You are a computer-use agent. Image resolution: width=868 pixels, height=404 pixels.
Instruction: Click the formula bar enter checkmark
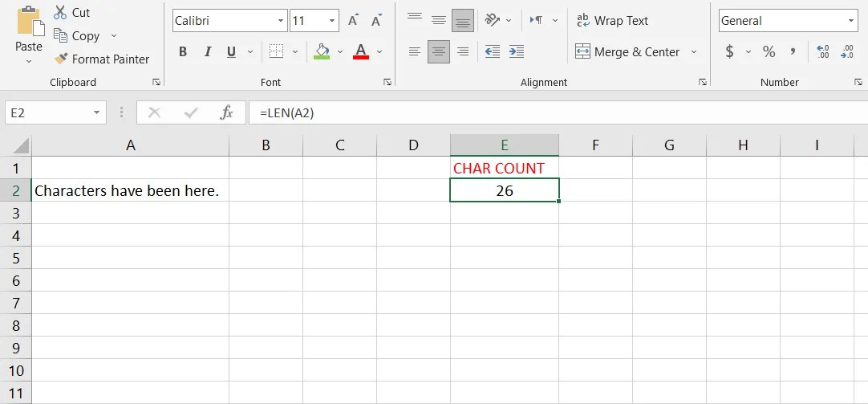(x=191, y=113)
